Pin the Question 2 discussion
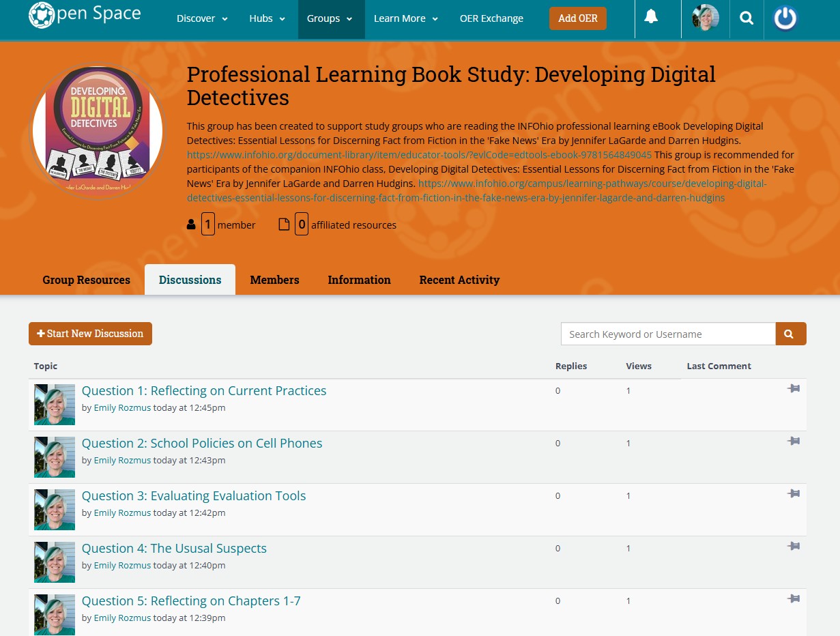 pyautogui.click(x=793, y=441)
